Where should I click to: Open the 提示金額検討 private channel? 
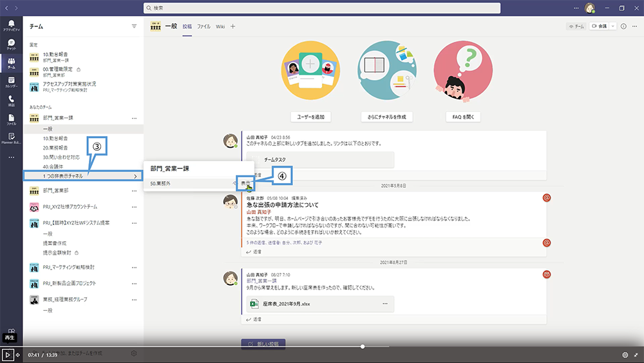pos(61,253)
